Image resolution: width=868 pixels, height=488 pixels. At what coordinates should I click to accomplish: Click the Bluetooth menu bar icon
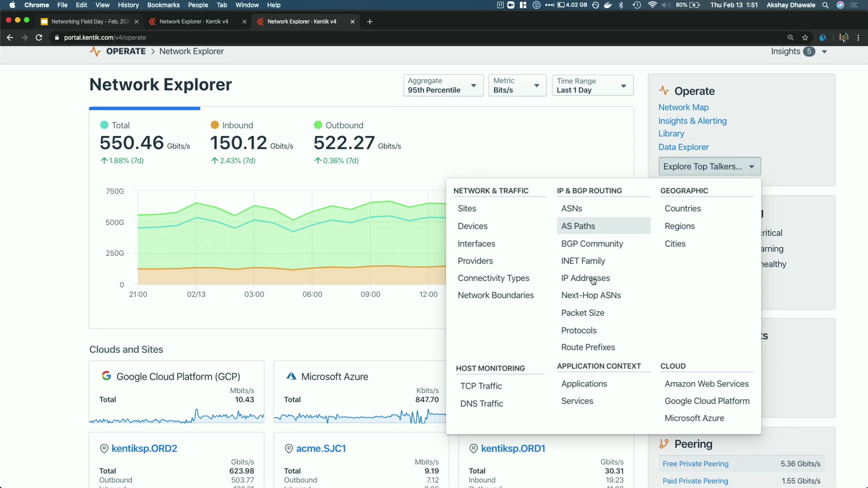[x=621, y=5]
